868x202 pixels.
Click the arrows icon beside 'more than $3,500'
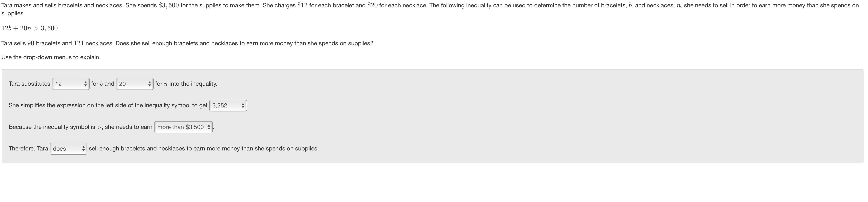click(209, 127)
